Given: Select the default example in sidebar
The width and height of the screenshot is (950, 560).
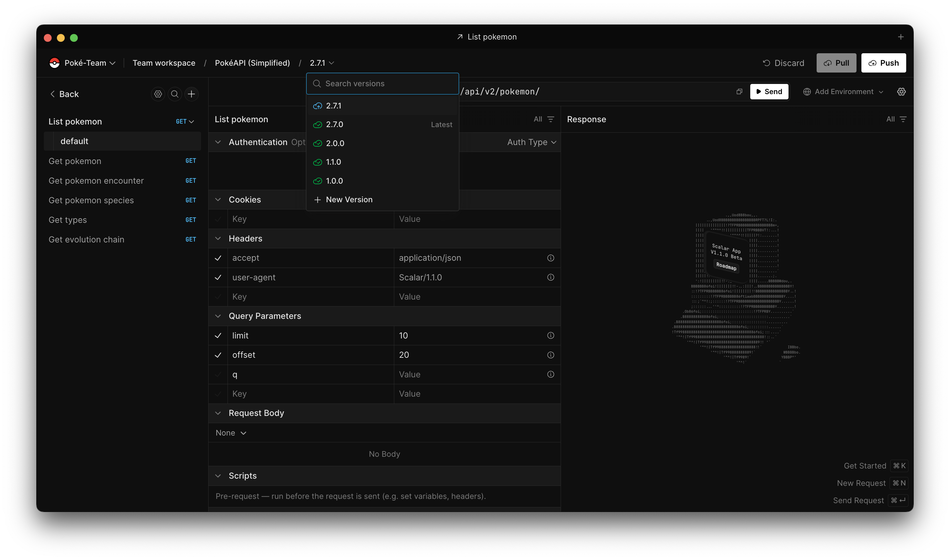Looking at the screenshot, I should [x=122, y=141].
